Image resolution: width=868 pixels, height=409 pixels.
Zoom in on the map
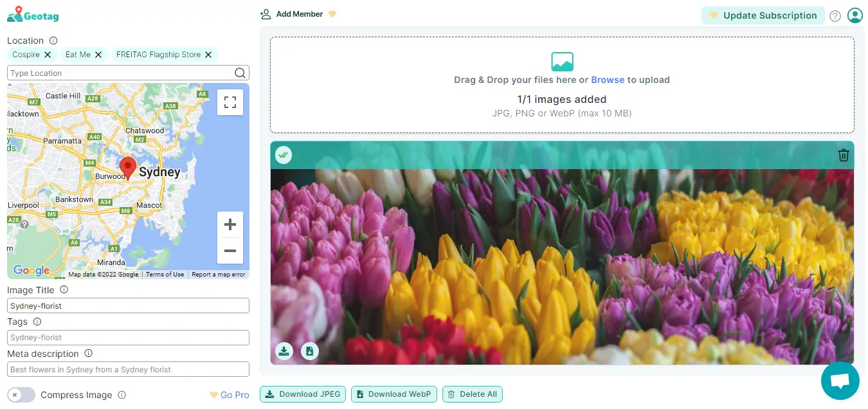(x=230, y=224)
